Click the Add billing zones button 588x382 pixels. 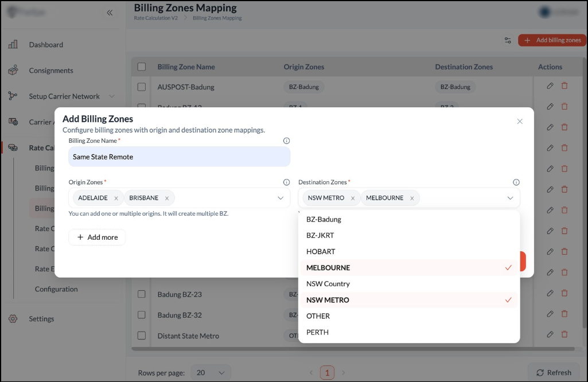coord(551,40)
